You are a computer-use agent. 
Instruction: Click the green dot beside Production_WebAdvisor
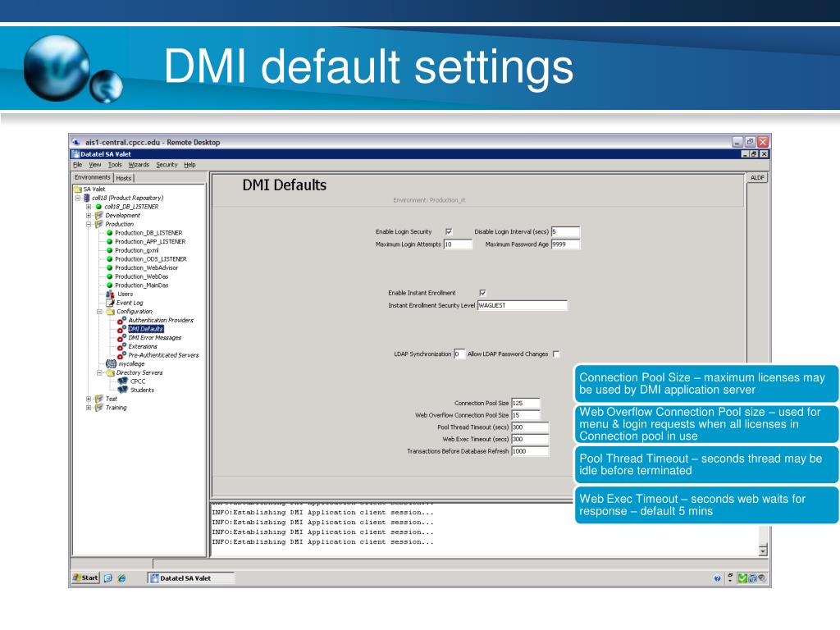(109, 268)
